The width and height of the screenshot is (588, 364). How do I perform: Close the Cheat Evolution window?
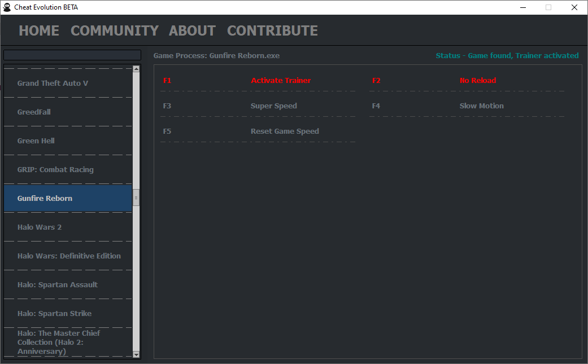click(574, 7)
